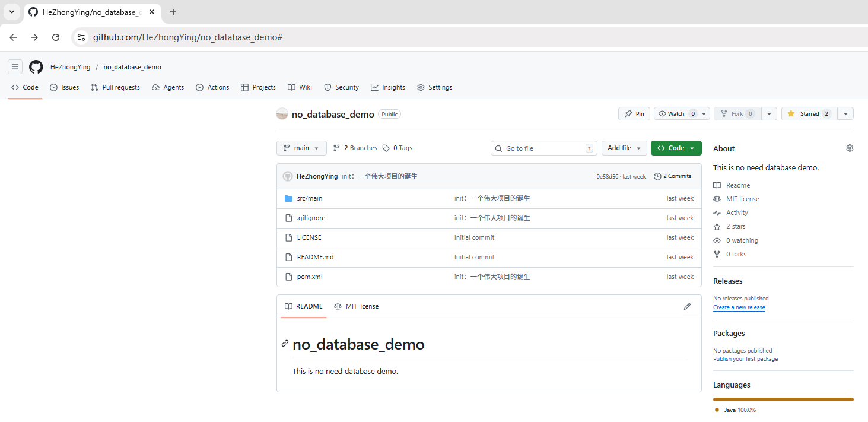This screenshot has width=868, height=422.
Task: View 0 watching in About sidebar
Action: [x=736, y=240]
